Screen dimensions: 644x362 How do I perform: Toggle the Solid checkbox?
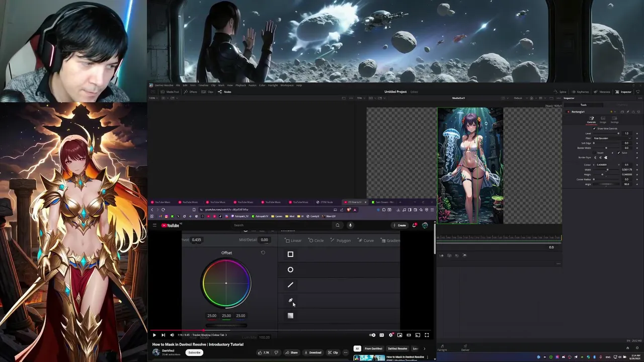point(618,153)
